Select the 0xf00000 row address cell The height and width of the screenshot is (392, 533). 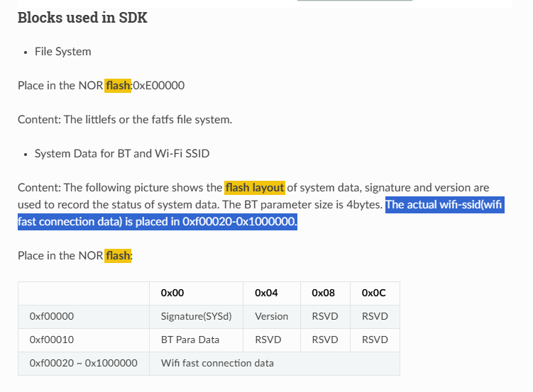click(x=84, y=316)
